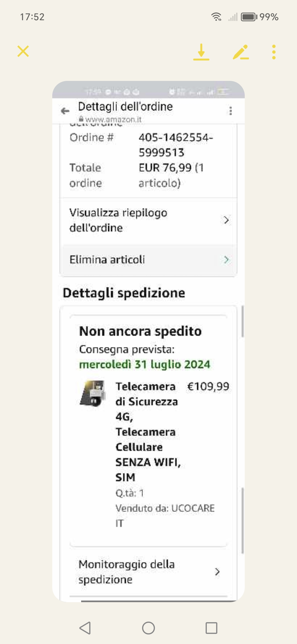This screenshot has height=644, width=297.
Task: Tap the order number 405-1462554-5999513
Action: pos(176,145)
